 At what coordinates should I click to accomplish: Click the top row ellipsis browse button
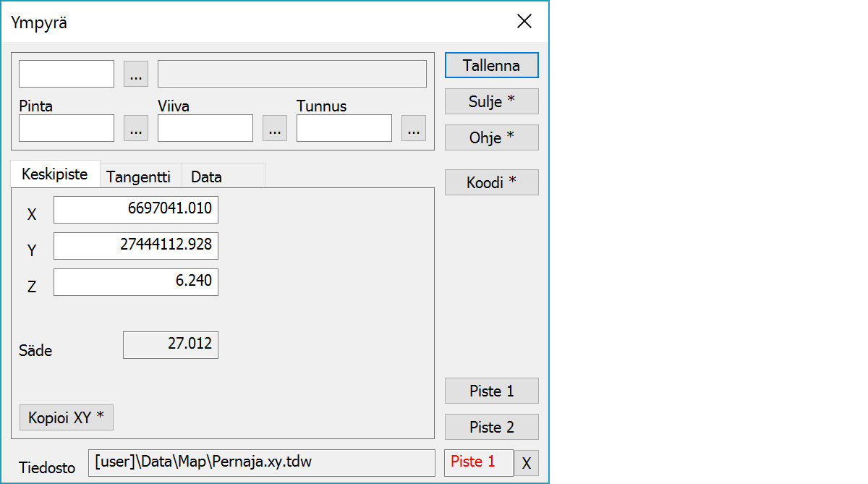[x=136, y=74]
